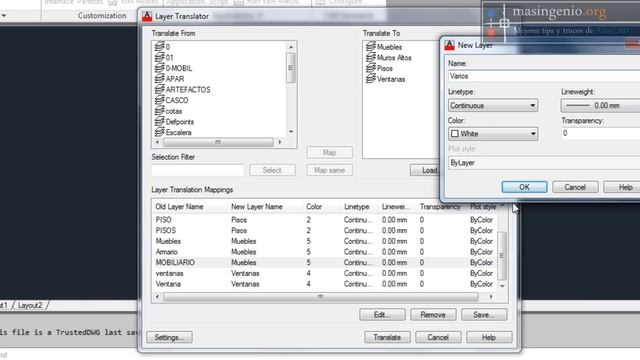This screenshot has width=640, height=360.
Task: Open the Linetype dropdown
Action: tap(493, 105)
